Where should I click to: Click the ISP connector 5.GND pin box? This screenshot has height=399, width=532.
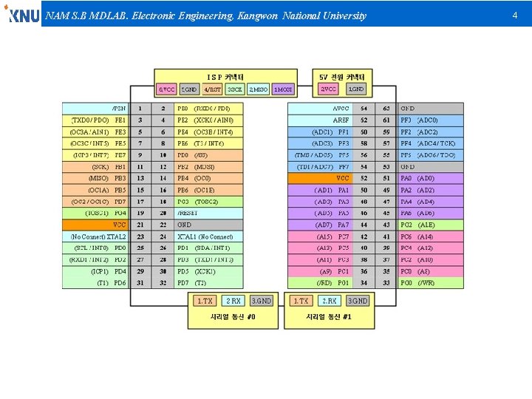(x=189, y=89)
